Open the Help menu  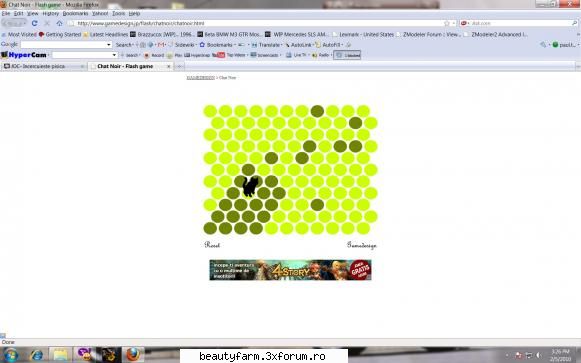click(134, 13)
